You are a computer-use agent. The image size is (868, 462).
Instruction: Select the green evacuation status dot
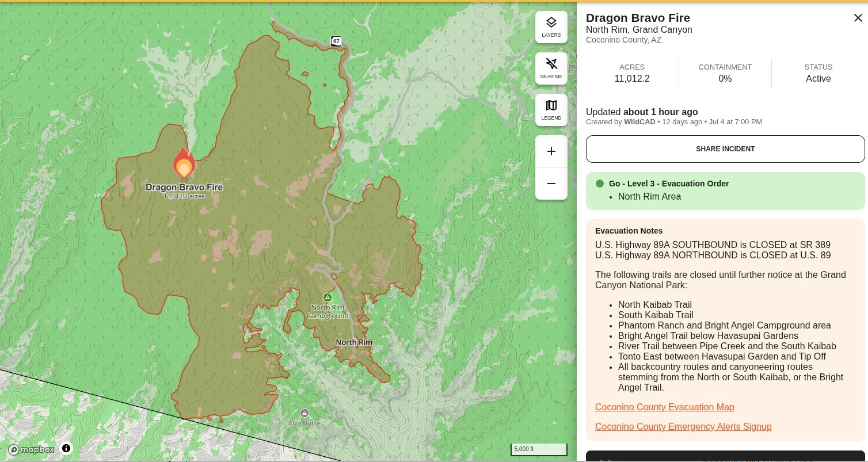(600, 184)
